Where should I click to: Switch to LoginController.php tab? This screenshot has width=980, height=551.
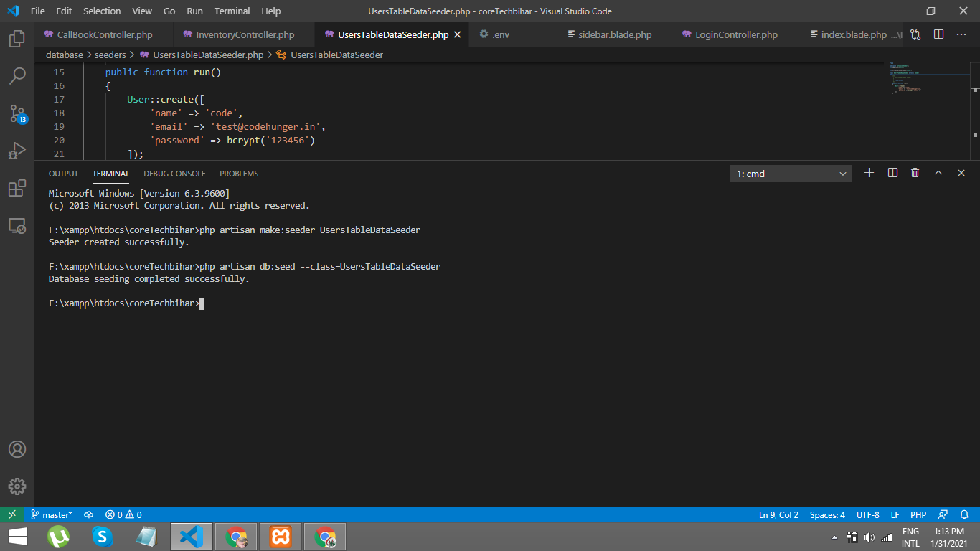(x=735, y=34)
